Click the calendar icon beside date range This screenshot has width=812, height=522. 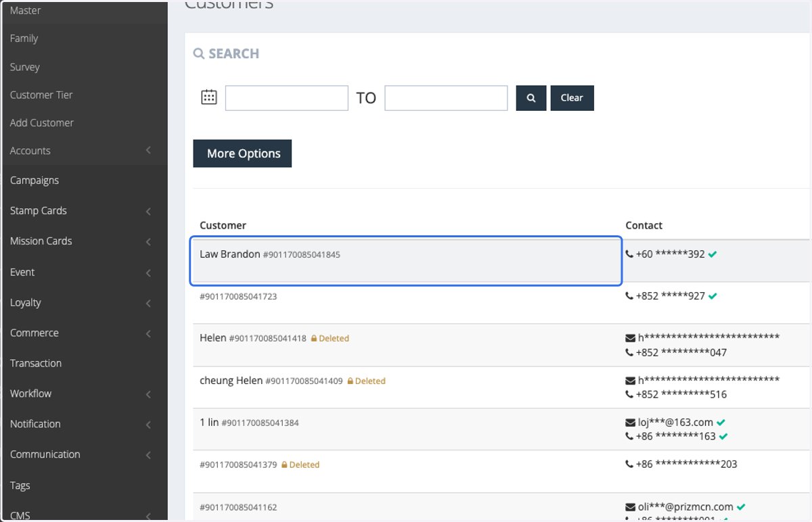(x=209, y=97)
